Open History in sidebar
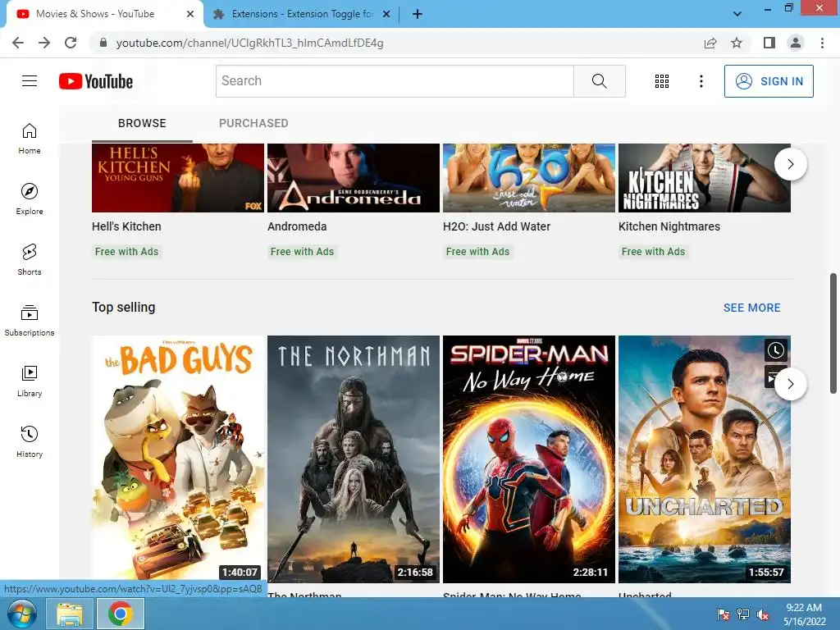840x630 pixels. click(30, 442)
